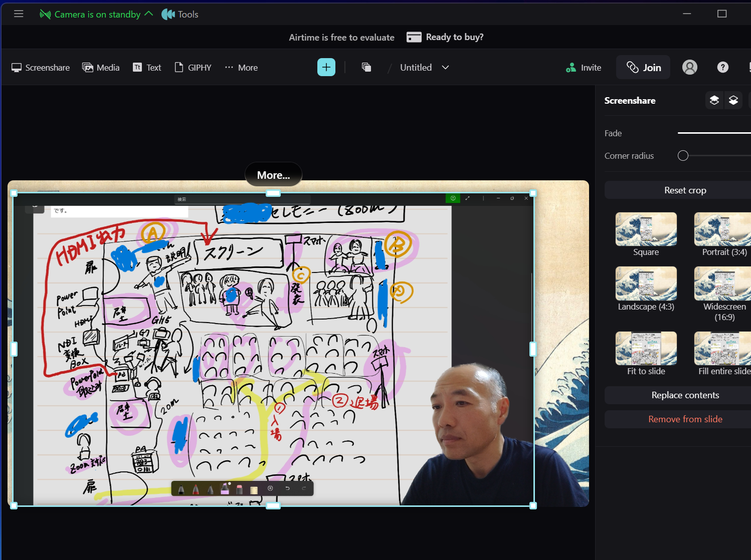This screenshot has height=560, width=751.
Task: Click the add new slide plus button
Action: (x=326, y=67)
